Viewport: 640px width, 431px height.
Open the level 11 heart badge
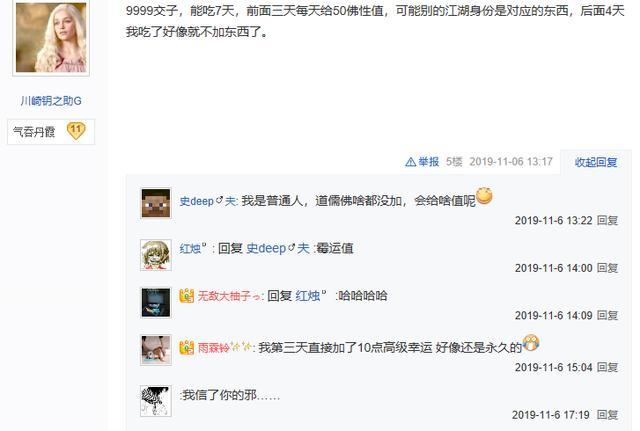click(76, 131)
